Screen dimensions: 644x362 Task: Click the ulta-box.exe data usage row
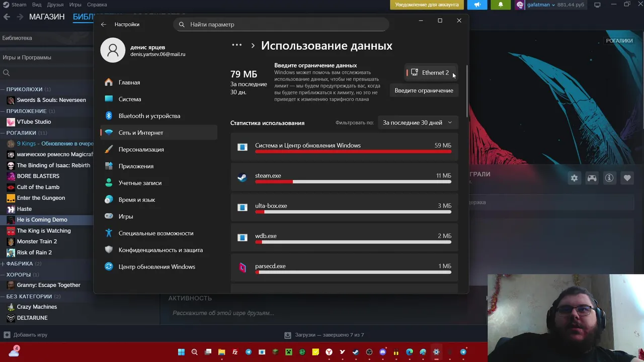click(344, 208)
